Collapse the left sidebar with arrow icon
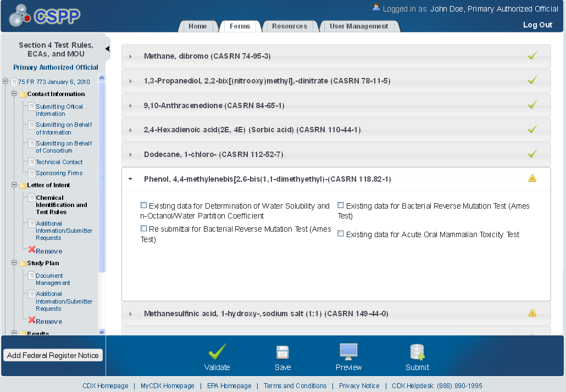The image size is (566, 392). coord(107,49)
